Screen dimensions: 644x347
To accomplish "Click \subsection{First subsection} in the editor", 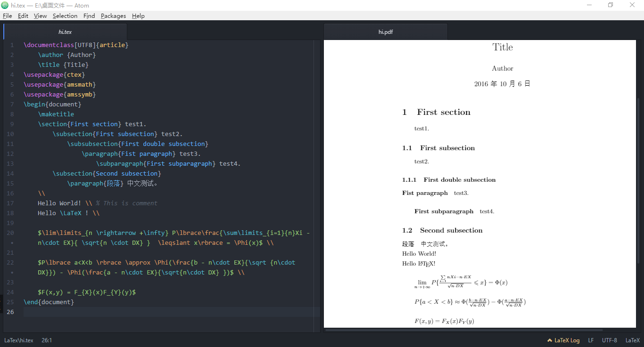I will click(x=105, y=134).
